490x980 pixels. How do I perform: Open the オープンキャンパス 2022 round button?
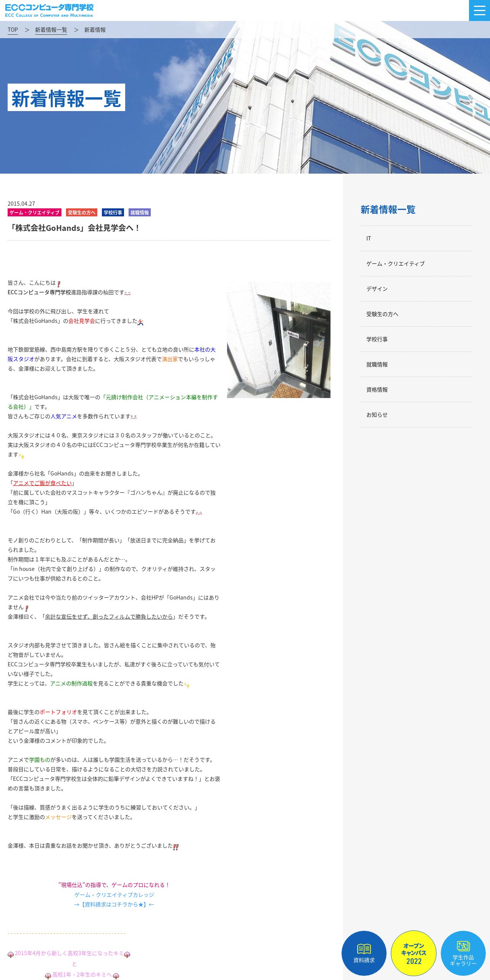click(x=414, y=953)
